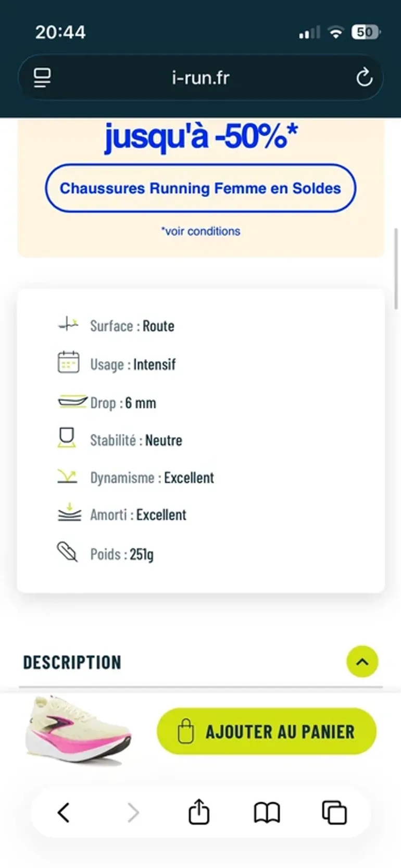
Task: Tap the Amorti cushioning icon
Action: 69,513
